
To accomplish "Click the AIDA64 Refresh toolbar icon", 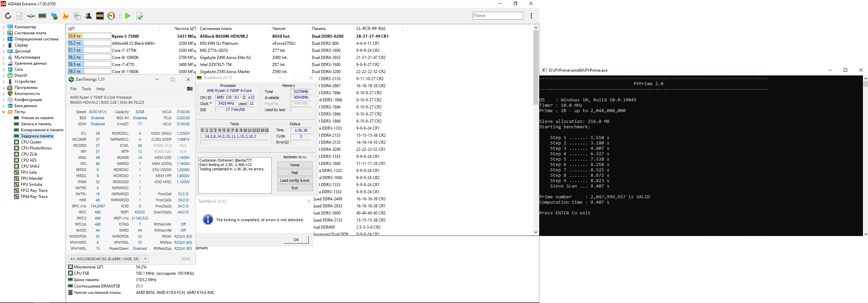I will [8, 16].
